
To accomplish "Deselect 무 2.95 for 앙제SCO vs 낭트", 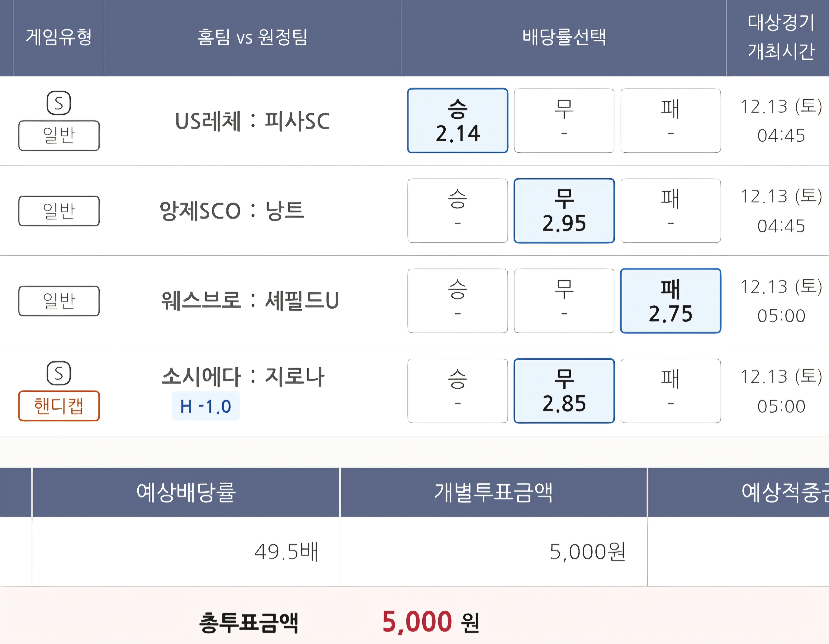I will (564, 211).
